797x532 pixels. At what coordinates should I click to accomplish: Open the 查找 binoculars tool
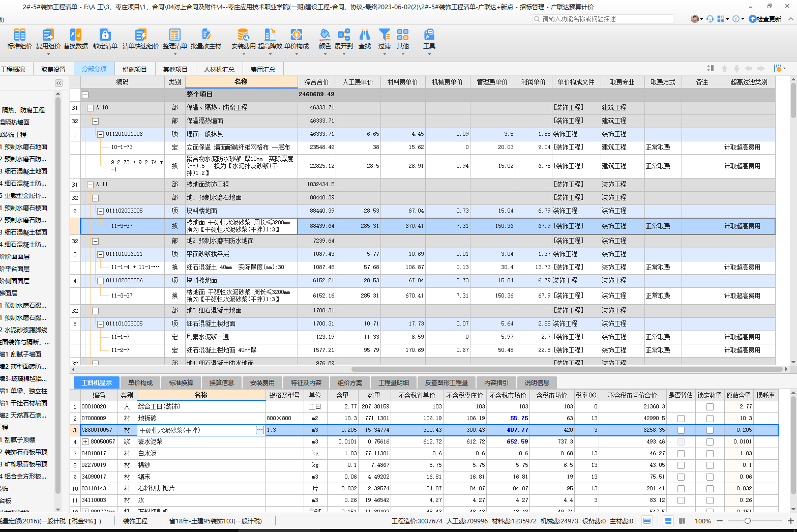[x=365, y=39]
